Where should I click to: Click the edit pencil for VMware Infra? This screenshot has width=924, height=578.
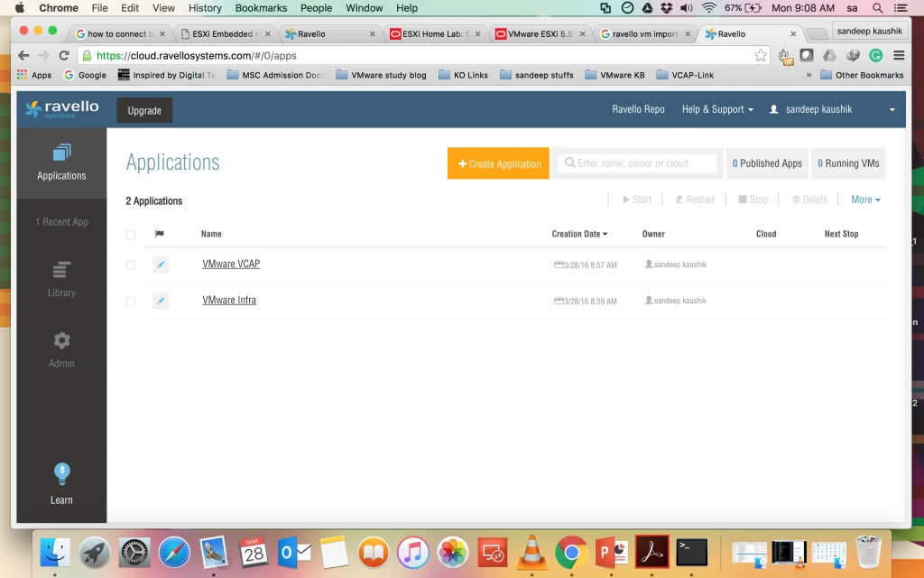pyautogui.click(x=161, y=301)
